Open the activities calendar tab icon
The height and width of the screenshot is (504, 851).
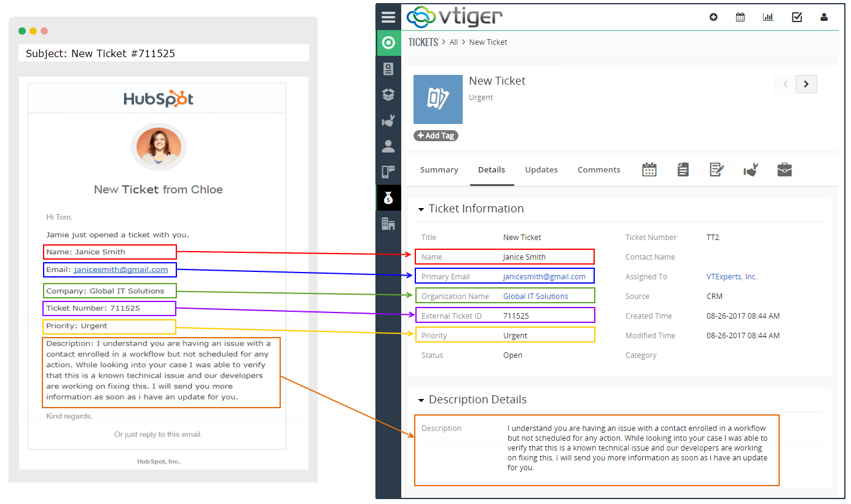649,169
